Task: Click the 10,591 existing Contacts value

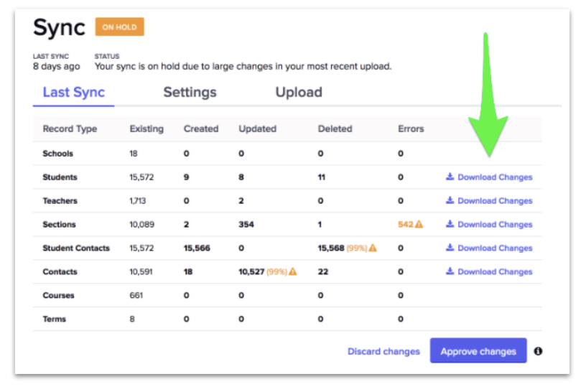Action: tap(141, 271)
